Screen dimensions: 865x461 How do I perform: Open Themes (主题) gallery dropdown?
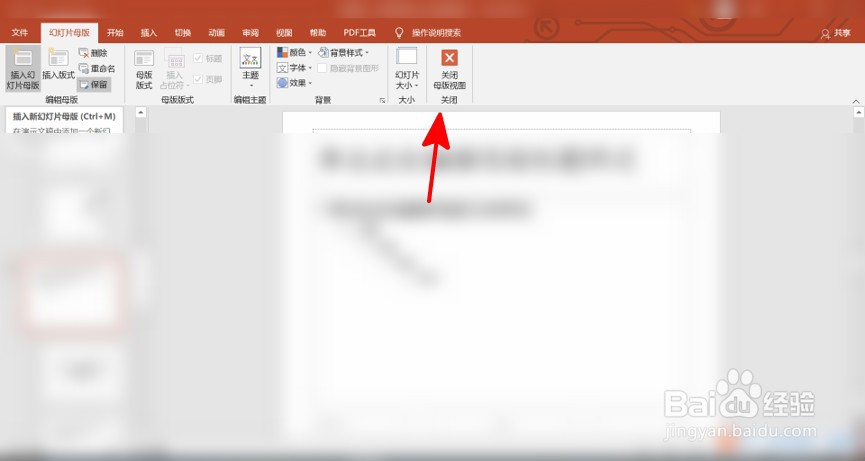(250, 69)
